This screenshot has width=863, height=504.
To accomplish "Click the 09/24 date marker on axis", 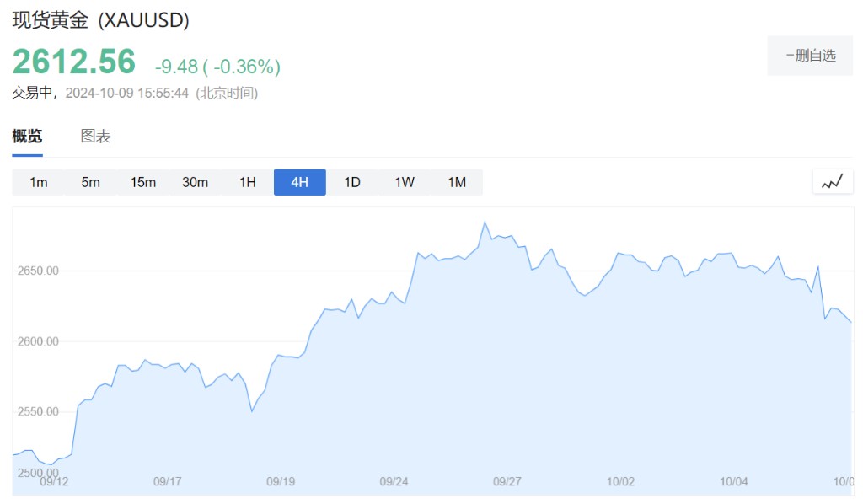I will [394, 482].
